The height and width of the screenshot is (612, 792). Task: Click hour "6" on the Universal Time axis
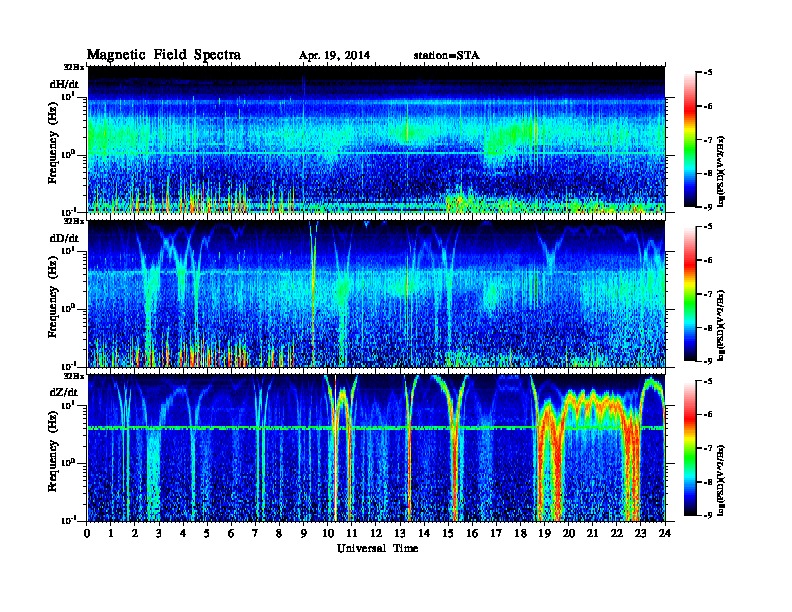[x=231, y=533]
